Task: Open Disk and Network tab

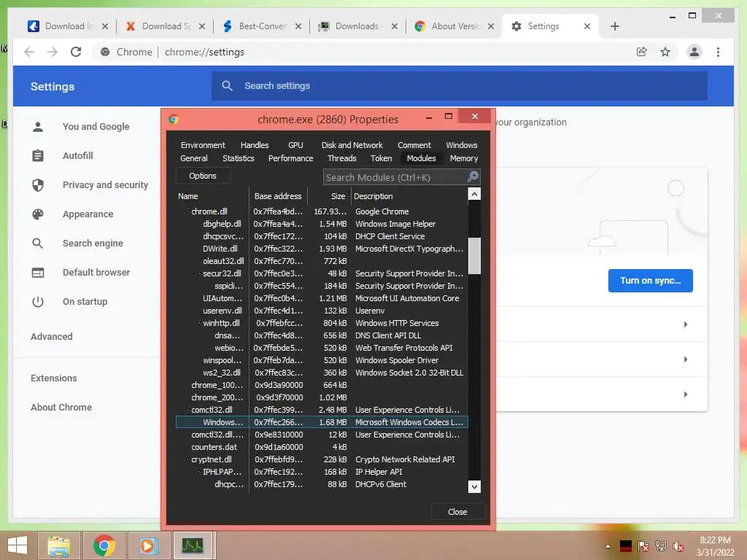Action: pos(352,145)
